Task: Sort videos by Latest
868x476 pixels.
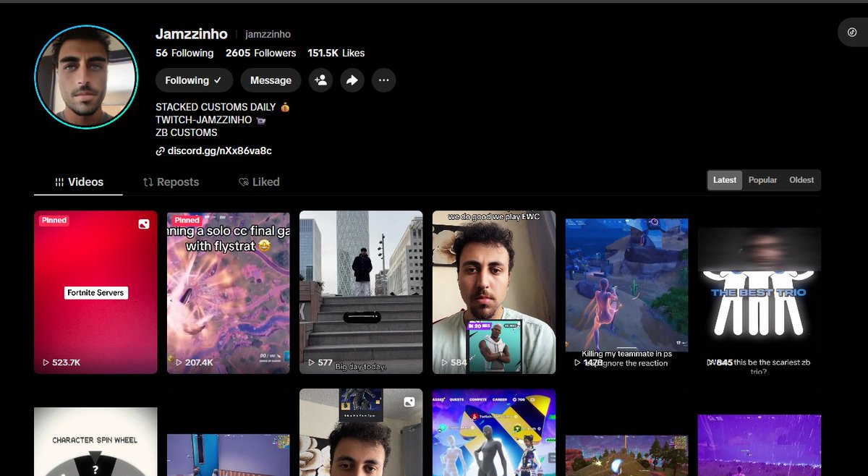Action: click(x=725, y=180)
